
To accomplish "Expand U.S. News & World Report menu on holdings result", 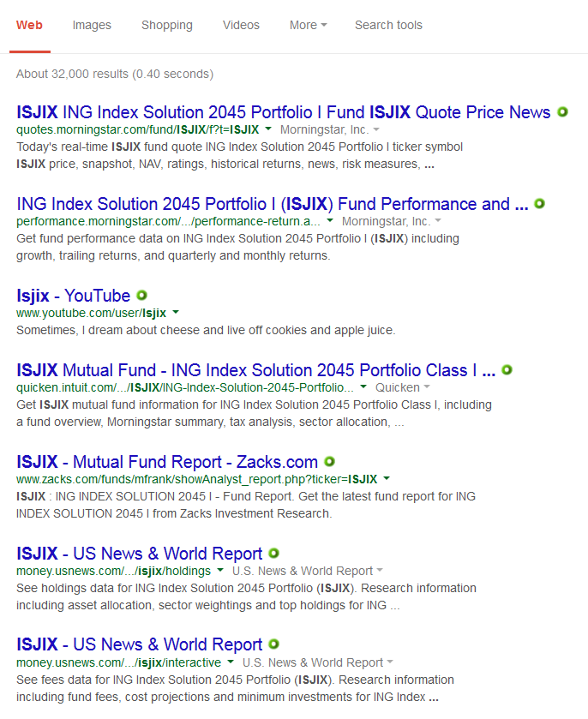I will 380,571.
